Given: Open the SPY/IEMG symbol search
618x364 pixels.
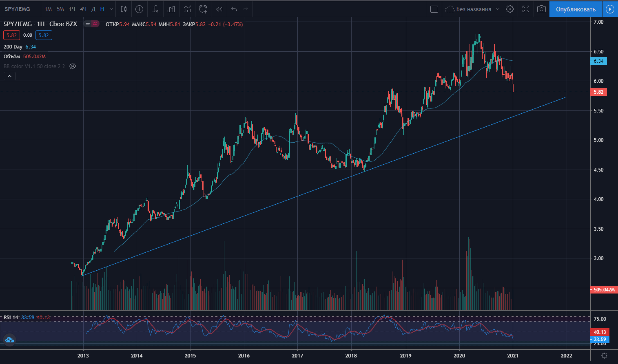Looking at the screenshot, I should (17, 9).
